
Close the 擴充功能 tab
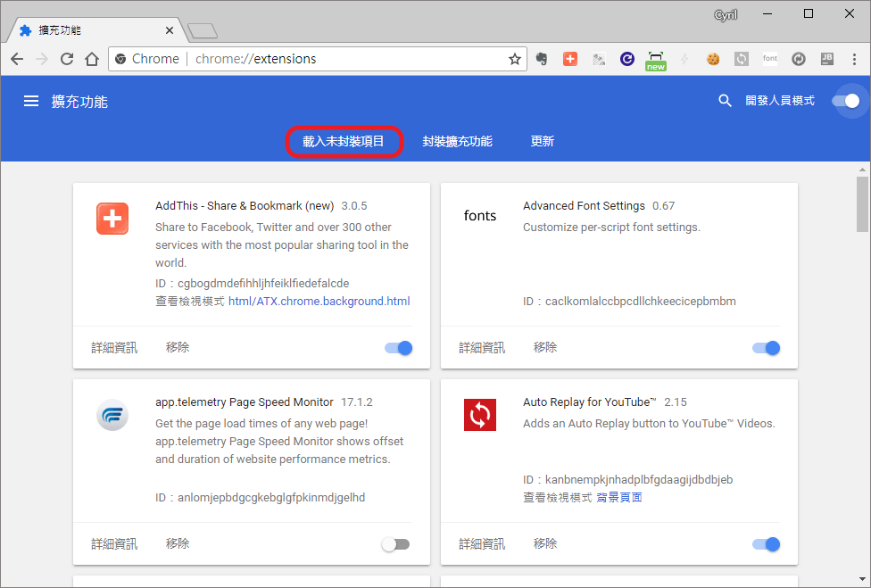click(170, 30)
